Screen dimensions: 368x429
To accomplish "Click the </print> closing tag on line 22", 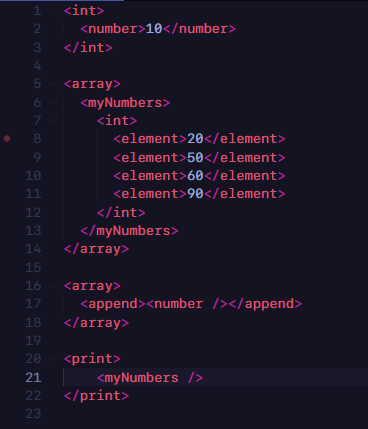I will pos(96,396).
